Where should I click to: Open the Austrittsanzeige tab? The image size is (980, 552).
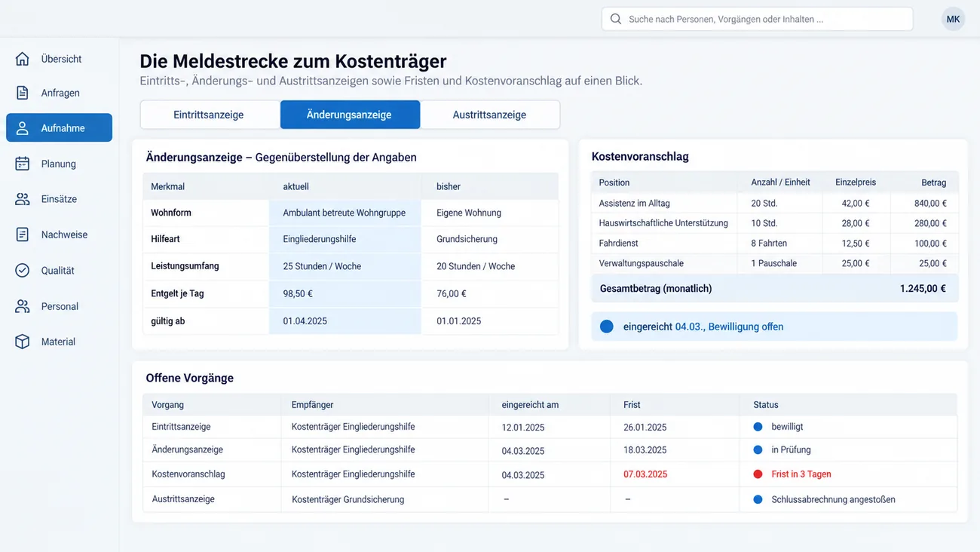pyautogui.click(x=490, y=115)
